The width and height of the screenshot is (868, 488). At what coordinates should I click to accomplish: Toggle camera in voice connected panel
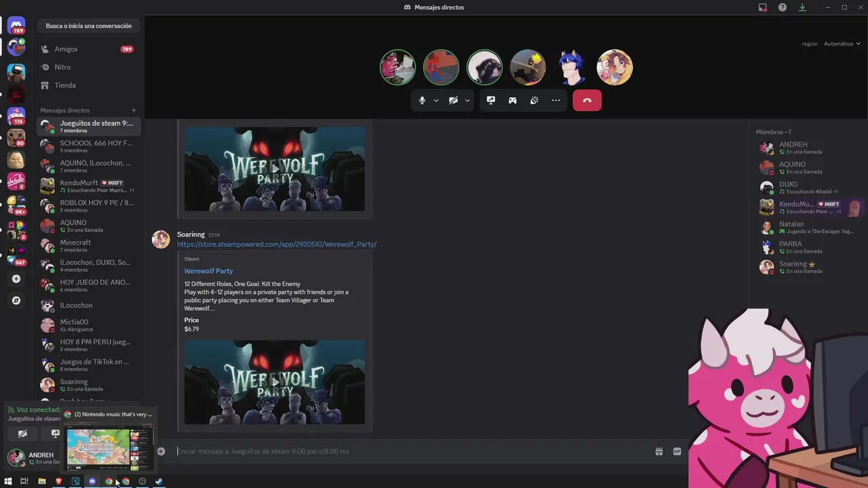click(22, 434)
